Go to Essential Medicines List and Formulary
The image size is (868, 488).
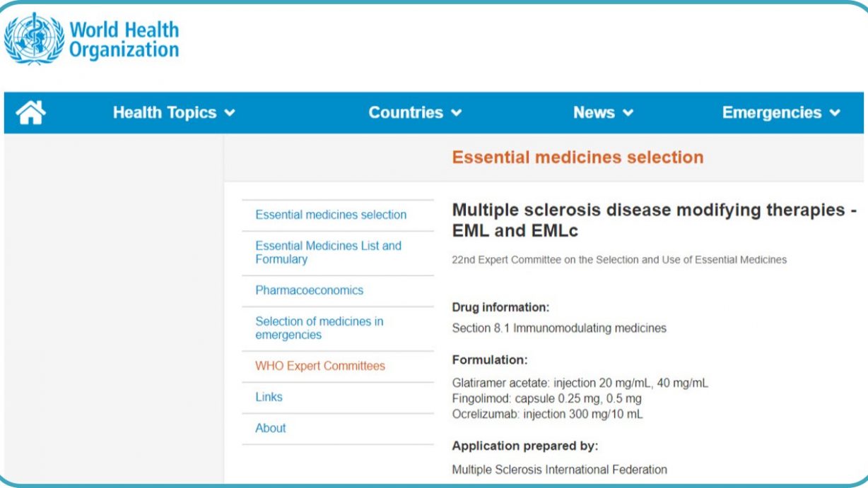(328, 252)
